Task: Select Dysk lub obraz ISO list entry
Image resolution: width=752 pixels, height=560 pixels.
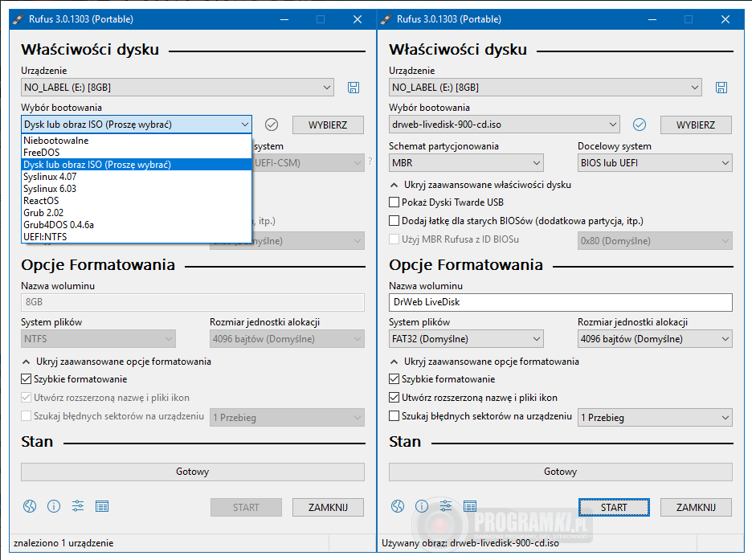Action: click(x=137, y=165)
